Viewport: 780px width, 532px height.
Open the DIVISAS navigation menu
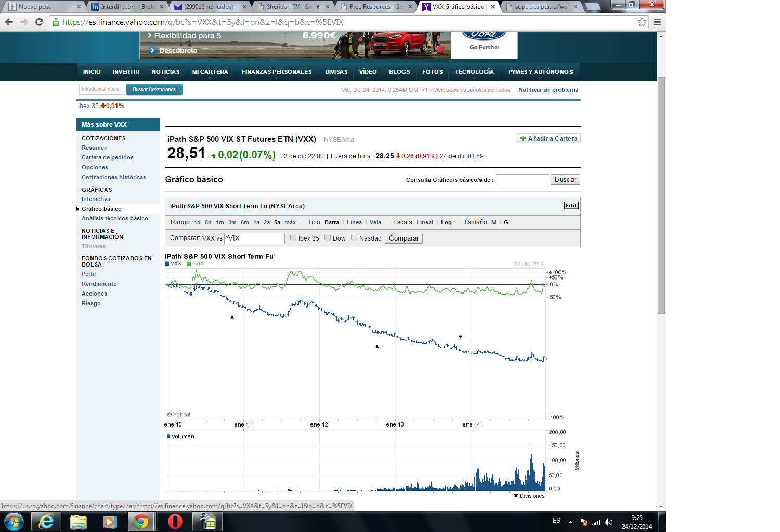[336, 72]
